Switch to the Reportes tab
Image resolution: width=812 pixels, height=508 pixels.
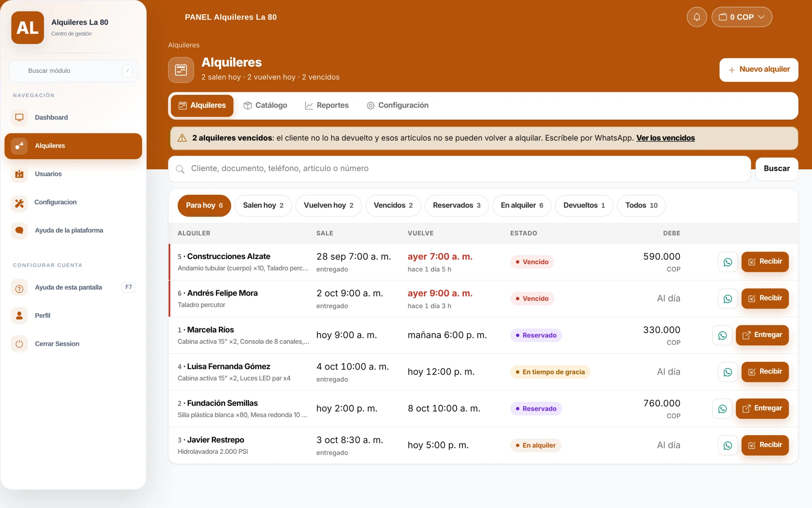point(326,105)
